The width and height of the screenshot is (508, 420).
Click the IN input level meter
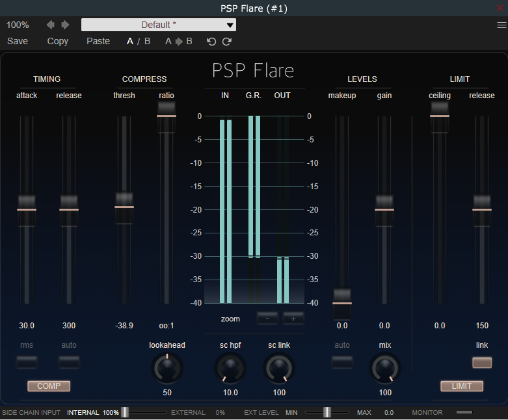(226, 209)
